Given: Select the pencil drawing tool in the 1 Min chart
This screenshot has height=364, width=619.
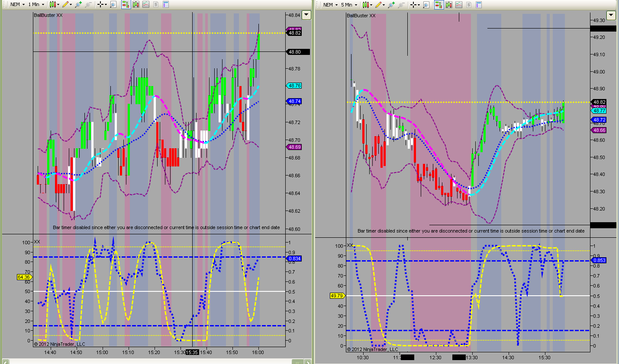Looking at the screenshot, I should 65,4.
